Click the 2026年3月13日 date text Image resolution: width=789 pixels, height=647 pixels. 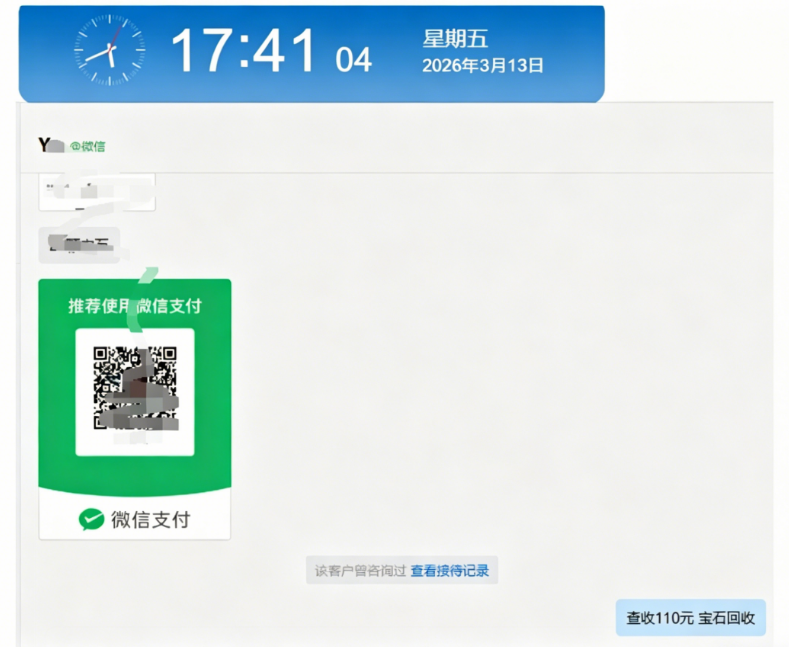point(483,65)
